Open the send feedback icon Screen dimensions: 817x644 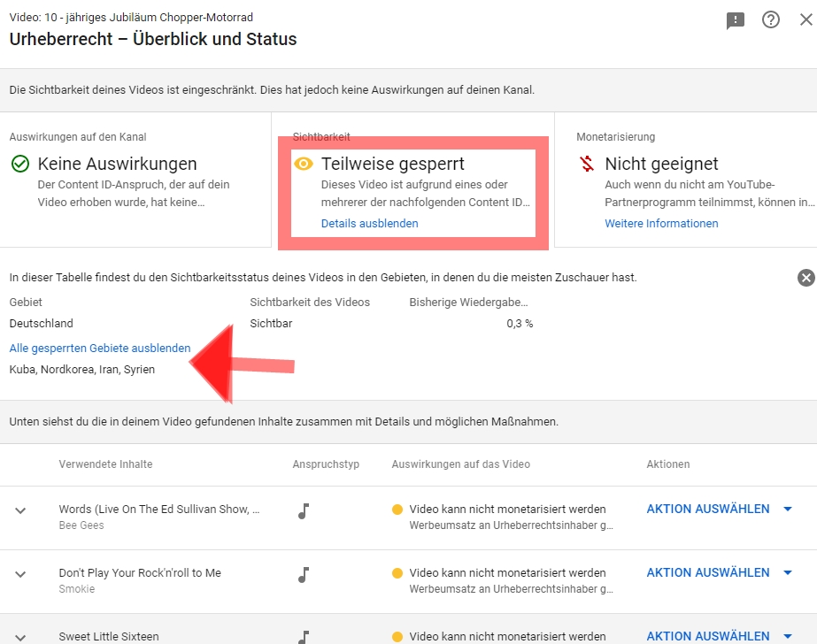(736, 21)
